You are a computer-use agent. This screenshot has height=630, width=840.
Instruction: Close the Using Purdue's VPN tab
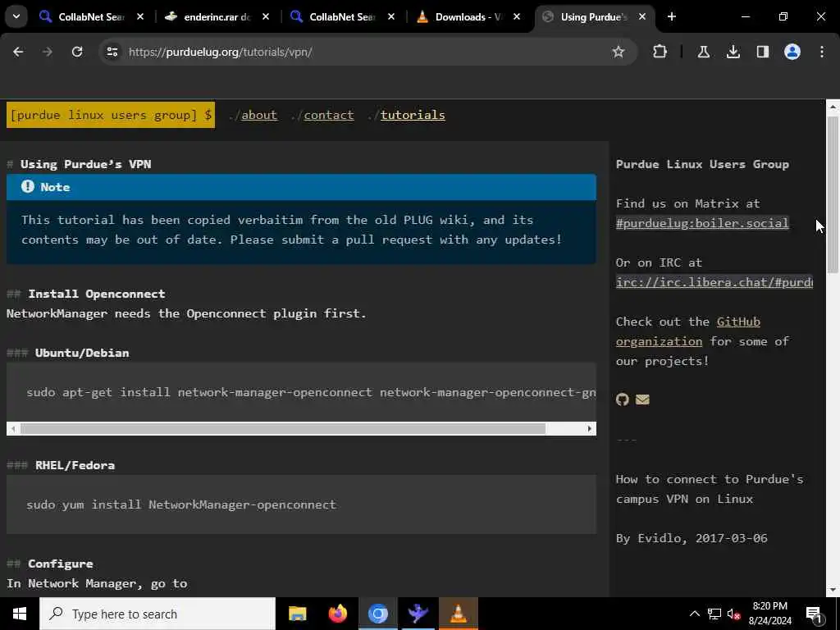click(x=641, y=16)
